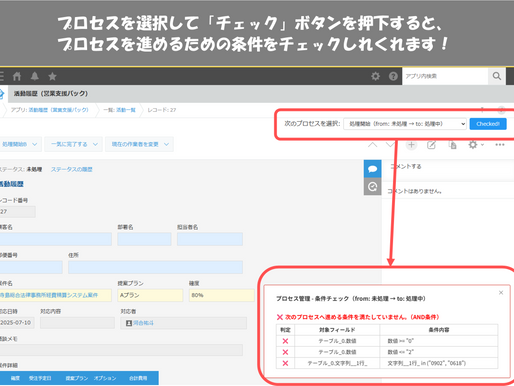Add a new record with plus icon
This screenshot has width=514, height=386.
(411, 145)
